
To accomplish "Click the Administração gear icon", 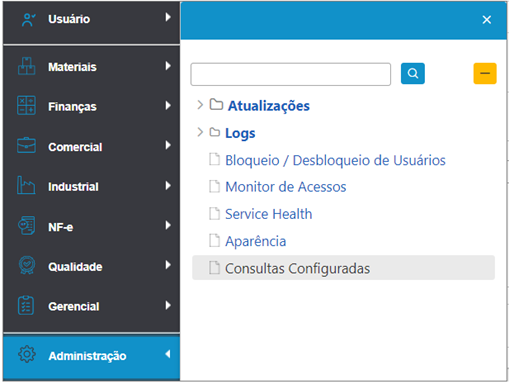I will click(x=27, y=354).
